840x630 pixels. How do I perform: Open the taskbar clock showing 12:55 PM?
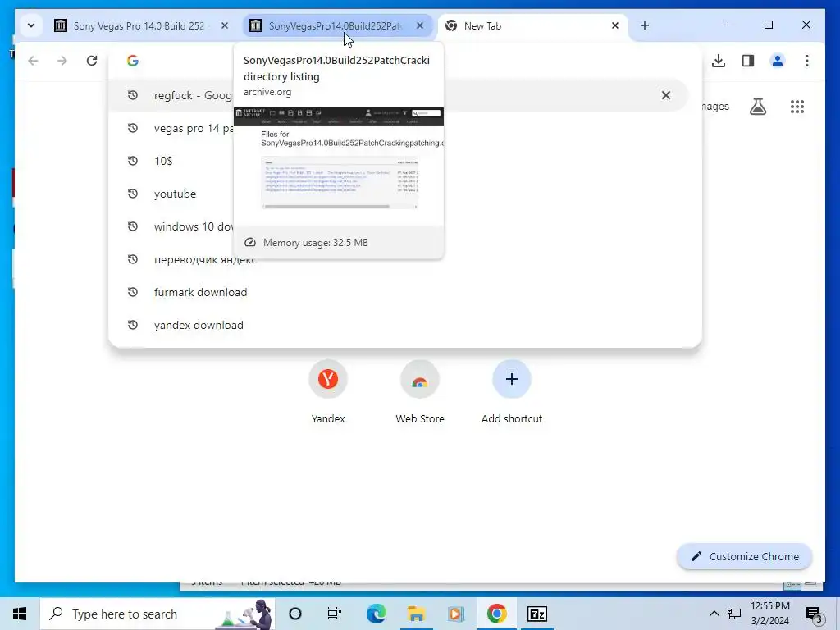click(x=770, y=614)
